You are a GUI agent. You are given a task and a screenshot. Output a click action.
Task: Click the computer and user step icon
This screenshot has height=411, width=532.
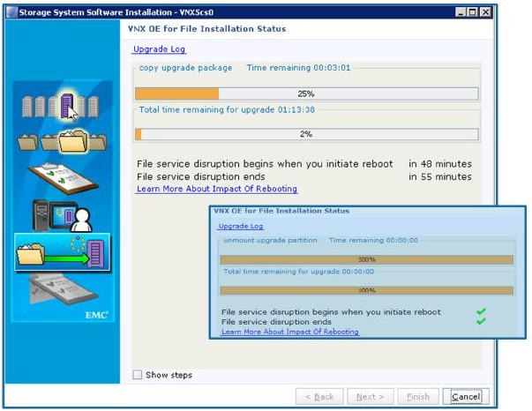pos(62,215)
